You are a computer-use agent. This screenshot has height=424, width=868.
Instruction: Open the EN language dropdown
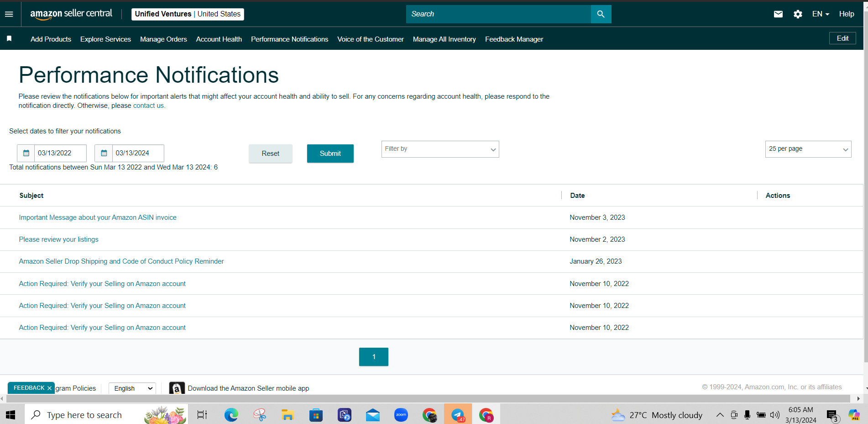click(821, 14)
